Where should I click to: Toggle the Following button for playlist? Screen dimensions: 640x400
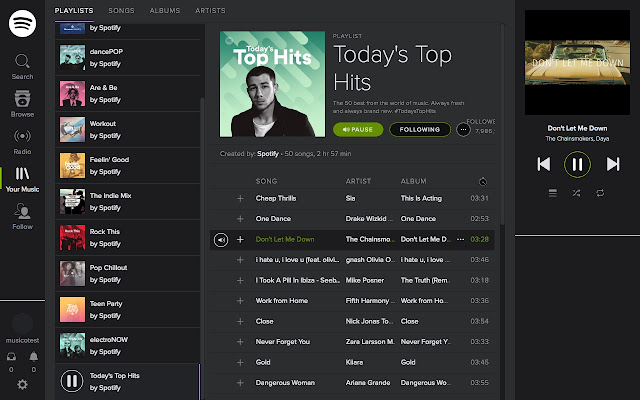pos(420,129)
